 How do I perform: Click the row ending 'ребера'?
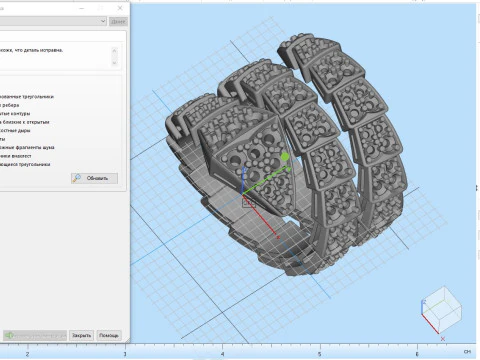(x=10, y=105)
